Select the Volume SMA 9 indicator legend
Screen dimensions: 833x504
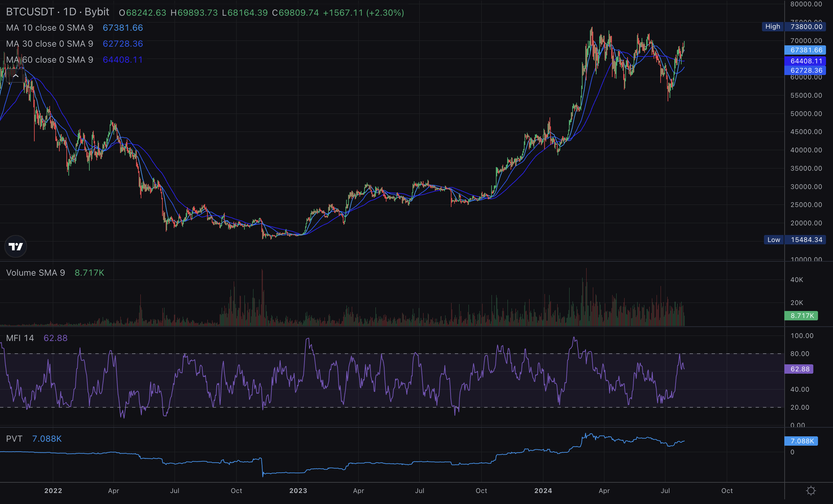(x=35, y=273)
